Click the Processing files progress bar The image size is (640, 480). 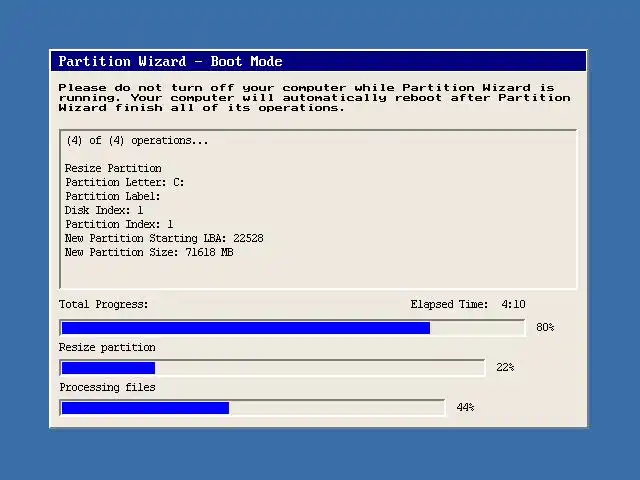coord(252,408)
